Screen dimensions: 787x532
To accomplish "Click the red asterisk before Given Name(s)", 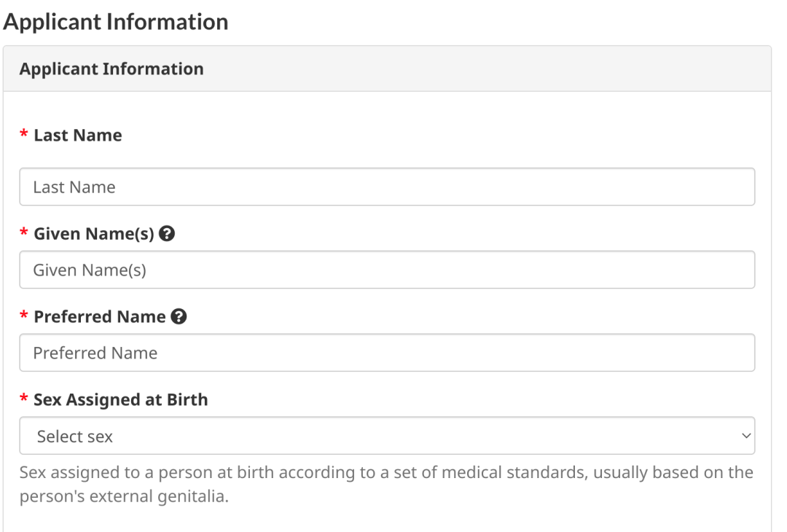I will [x=24, y=235].
